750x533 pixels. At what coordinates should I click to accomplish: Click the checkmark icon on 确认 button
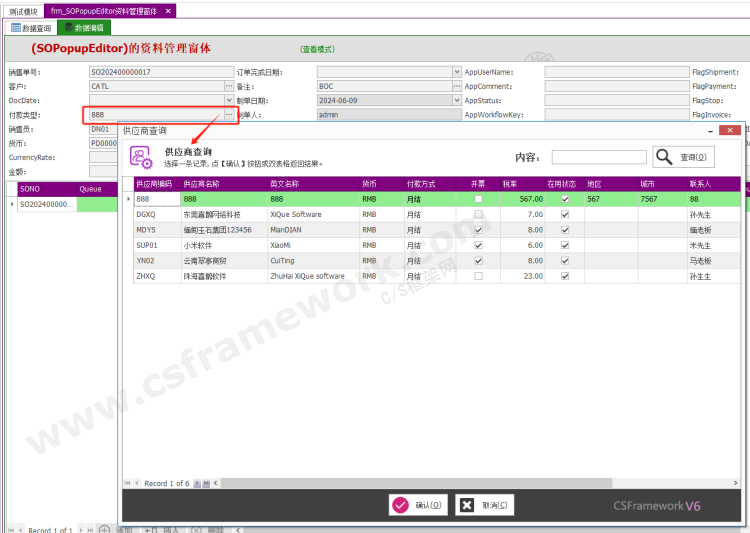[x=400, y=505]
